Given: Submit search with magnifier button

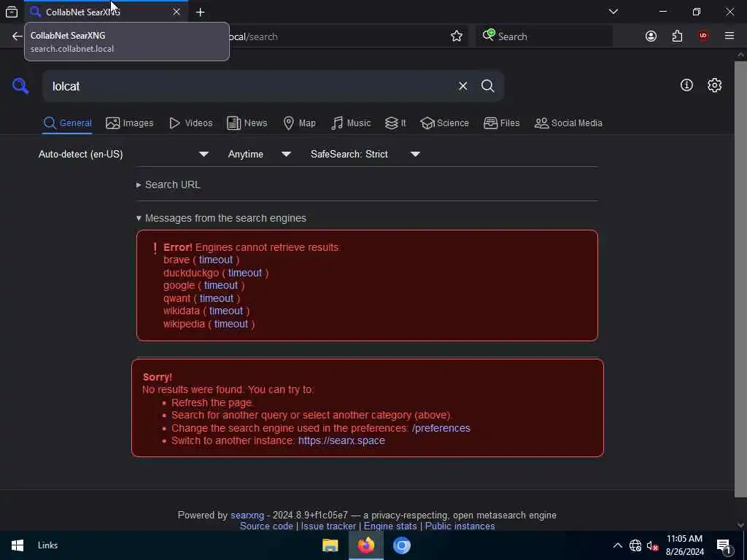Looking at the screenshot, I should [487, 86].
